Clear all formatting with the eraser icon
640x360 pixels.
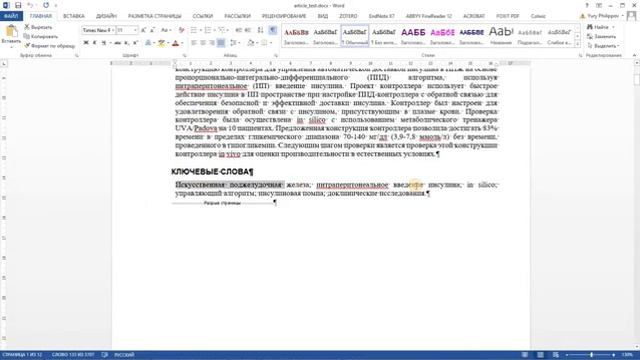click(182, 30)
